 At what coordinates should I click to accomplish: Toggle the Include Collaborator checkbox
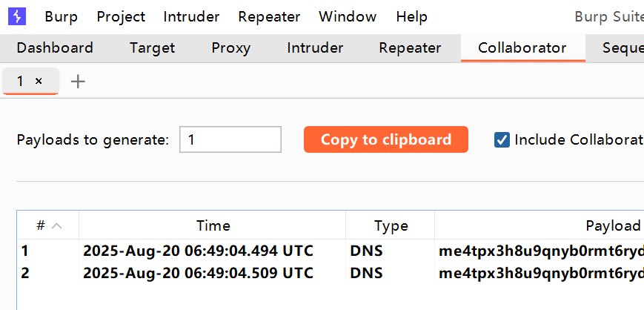502,139
